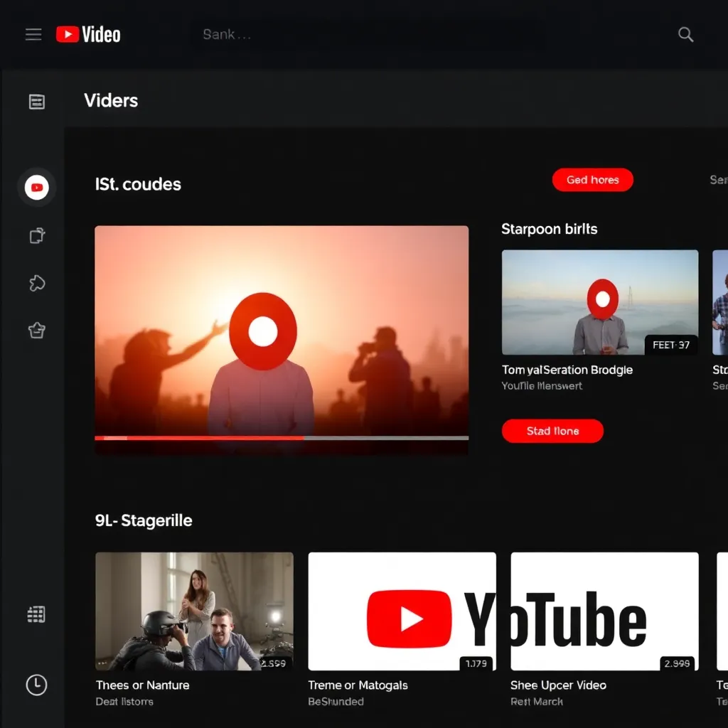Click the "FEET 37" timestamp badge

click(x=670, y=344)
